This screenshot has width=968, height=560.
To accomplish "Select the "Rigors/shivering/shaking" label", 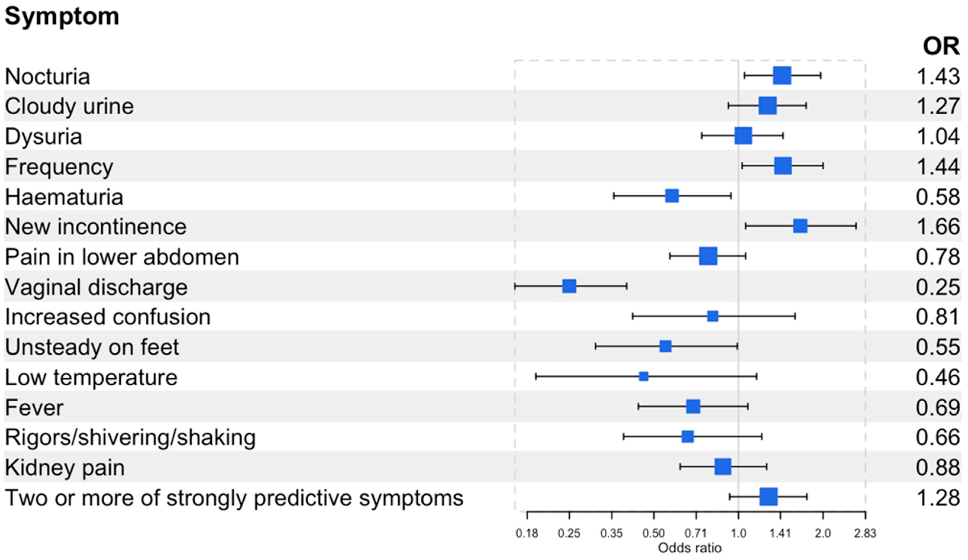I will 130,438.
